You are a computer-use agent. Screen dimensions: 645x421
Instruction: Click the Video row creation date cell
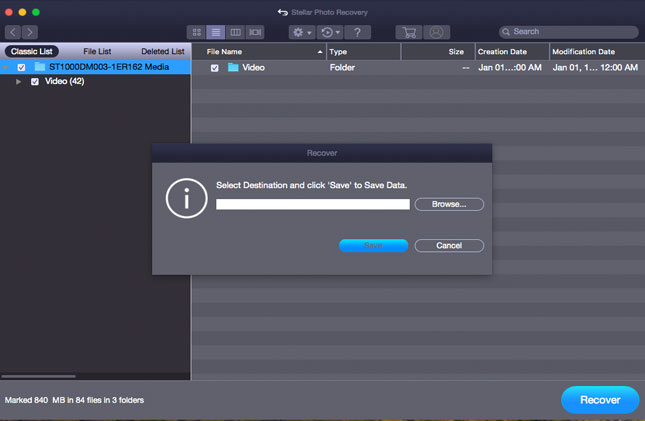[510, 67]
